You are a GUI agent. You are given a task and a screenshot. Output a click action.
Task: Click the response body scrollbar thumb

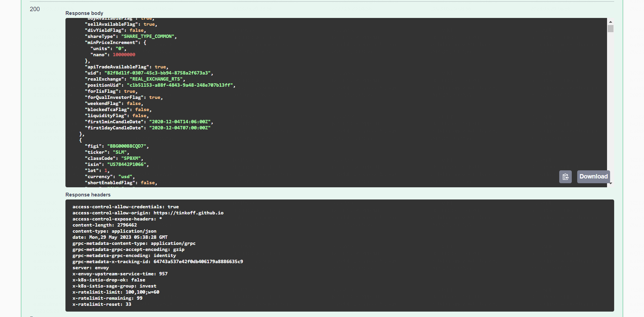click(611, 29)
